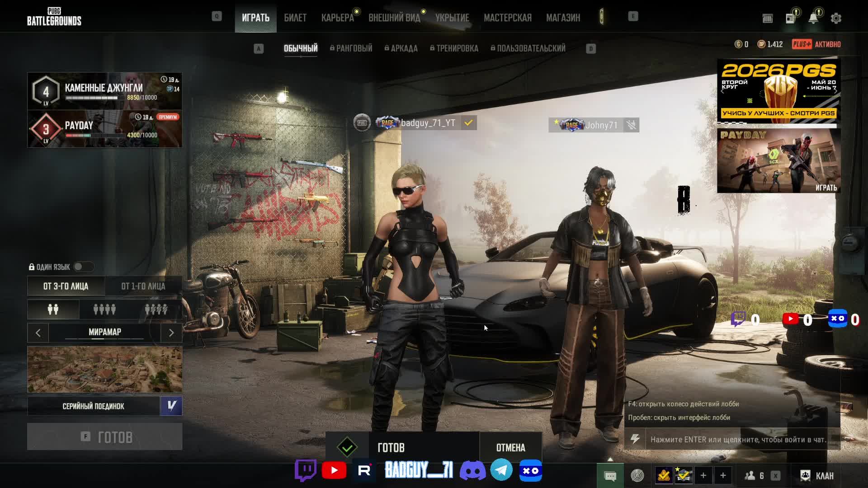Image resolution: width=868 pixels, height=488 pixels.
Task: Toggle ready checkmark beside badguy_71_YT
Action: [469, 123]
